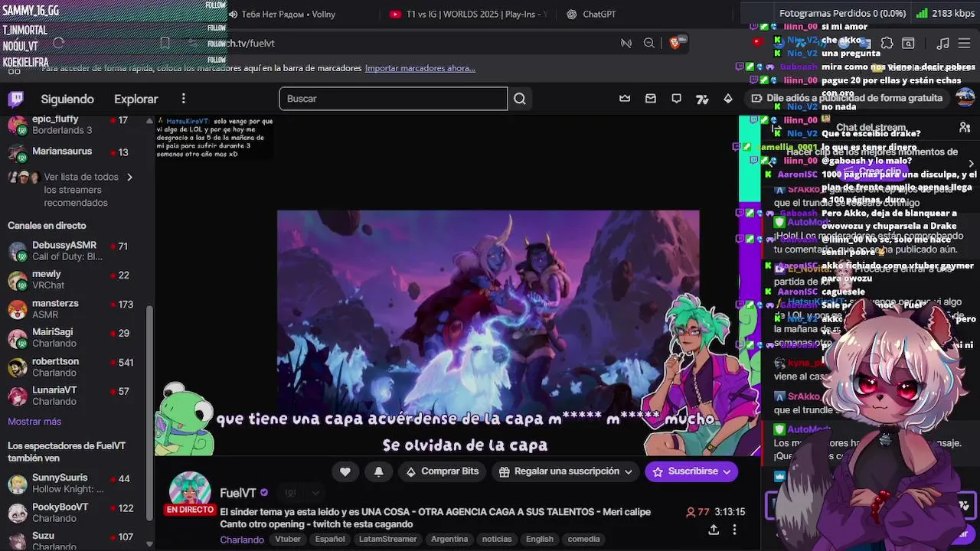Click the browser extensions puzzle icon

pos(887,43)
